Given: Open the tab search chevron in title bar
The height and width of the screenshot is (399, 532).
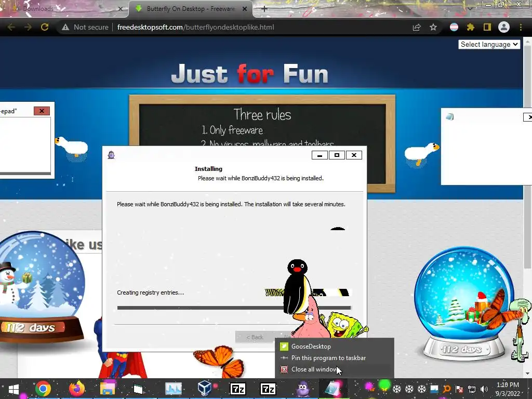Looking at the screenshot, I should pos(470,9).
